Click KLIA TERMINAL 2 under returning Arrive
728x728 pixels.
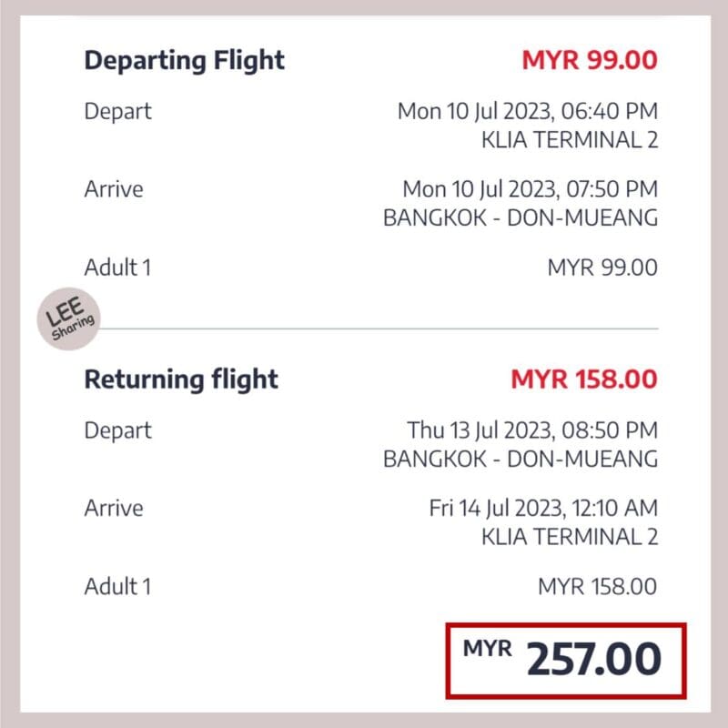[x=570, y=537]
